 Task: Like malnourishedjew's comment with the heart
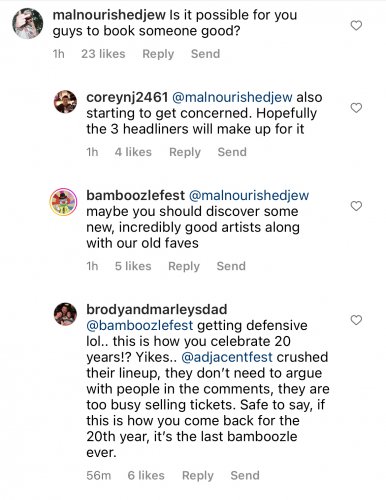click(356, 25)
